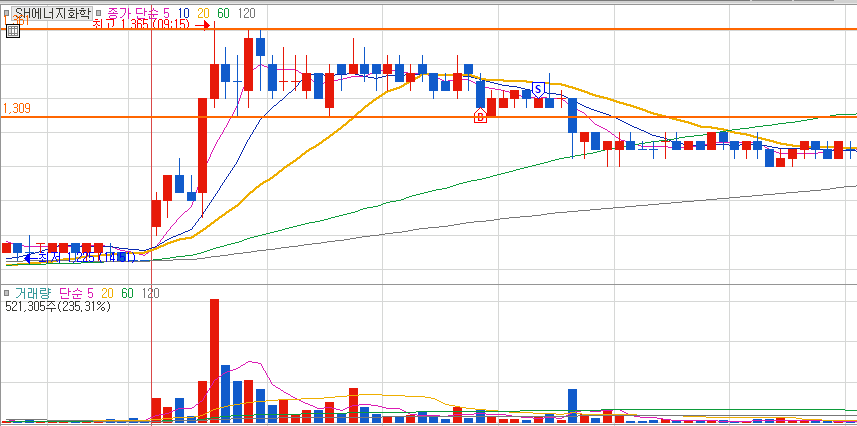Click the 거래량 volume indicator label
Viewport: 857px width, 426px height.
[33, 293]
